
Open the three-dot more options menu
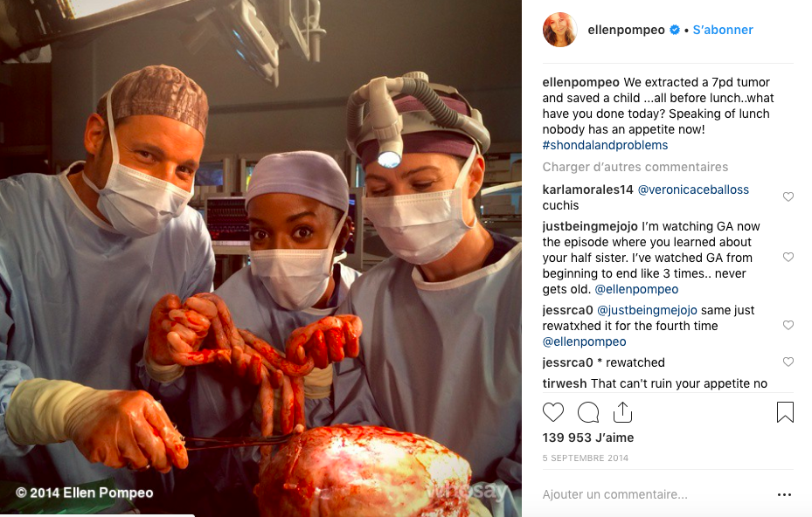tap(785, 495)
